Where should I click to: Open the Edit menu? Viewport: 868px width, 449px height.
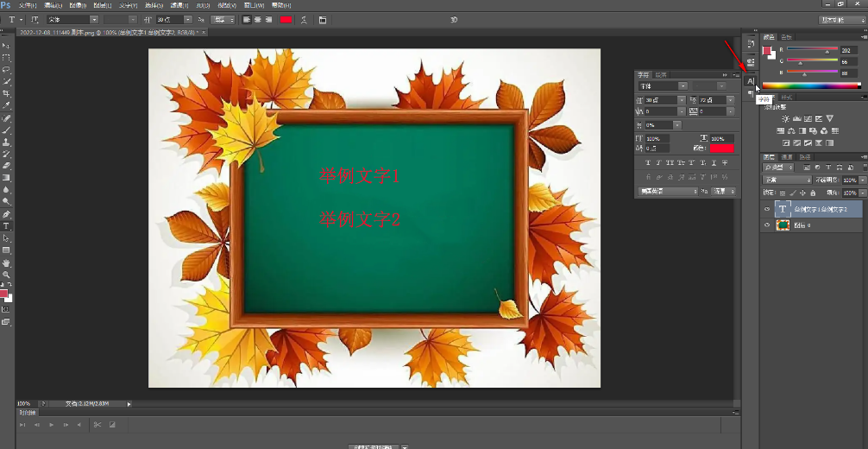(x=53, y=5)
